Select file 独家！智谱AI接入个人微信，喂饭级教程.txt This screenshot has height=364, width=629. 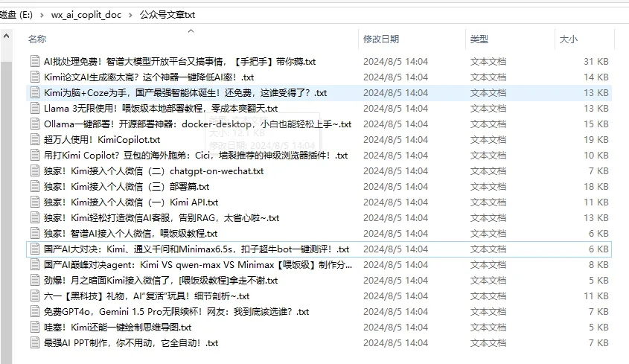(x=131, y=234)
